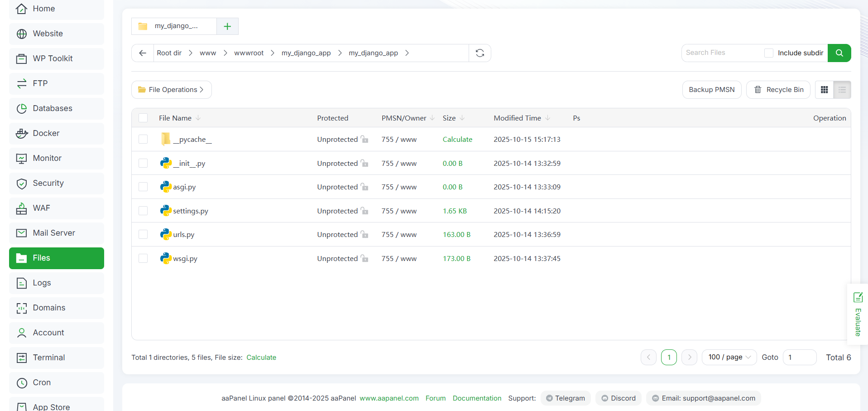Click the Python icon of urls.py
Viewport: 868px width, 411px height.
click(x=166, y=234)
